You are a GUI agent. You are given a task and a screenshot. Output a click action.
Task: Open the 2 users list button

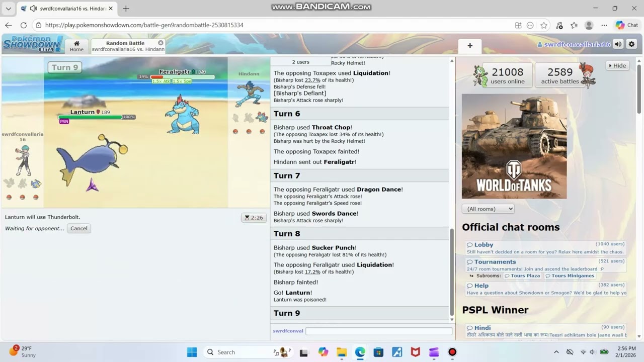(301, 62)
